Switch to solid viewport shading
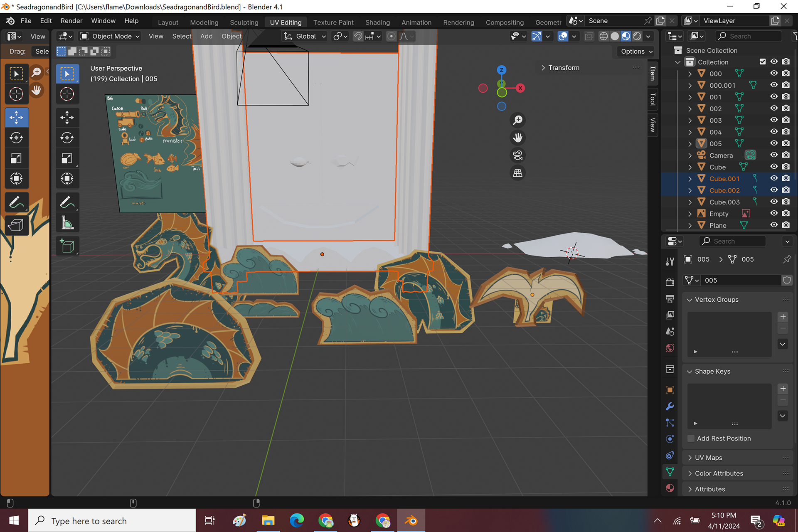Screen dimensions: 798x532 (x=615, y=36)
